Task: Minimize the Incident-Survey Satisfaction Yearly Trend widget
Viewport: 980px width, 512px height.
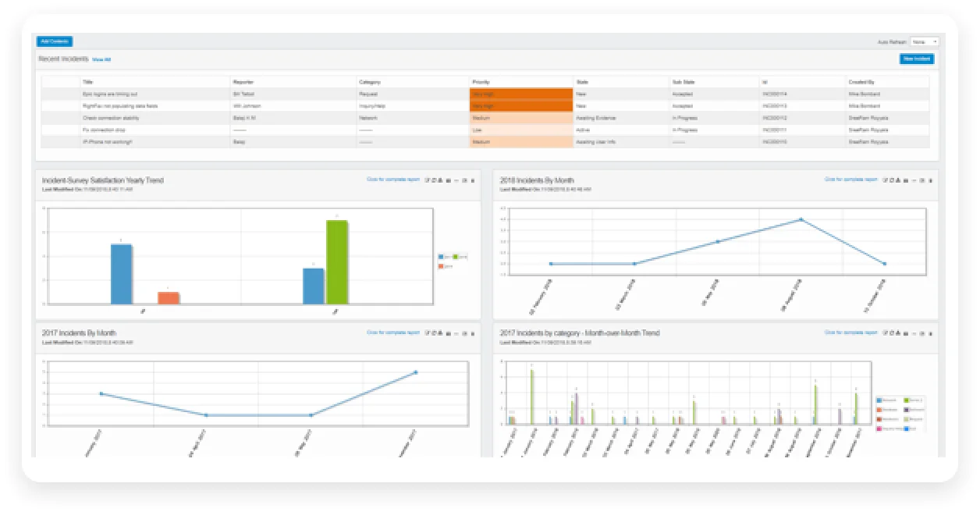Action: pos(456,180)
